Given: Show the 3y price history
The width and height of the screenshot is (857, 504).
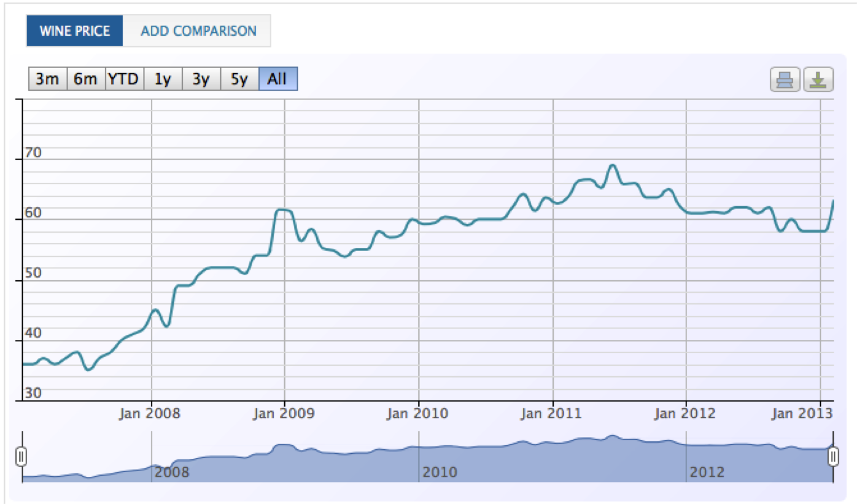Looking at the screenshot, I should tap(201, 79).
